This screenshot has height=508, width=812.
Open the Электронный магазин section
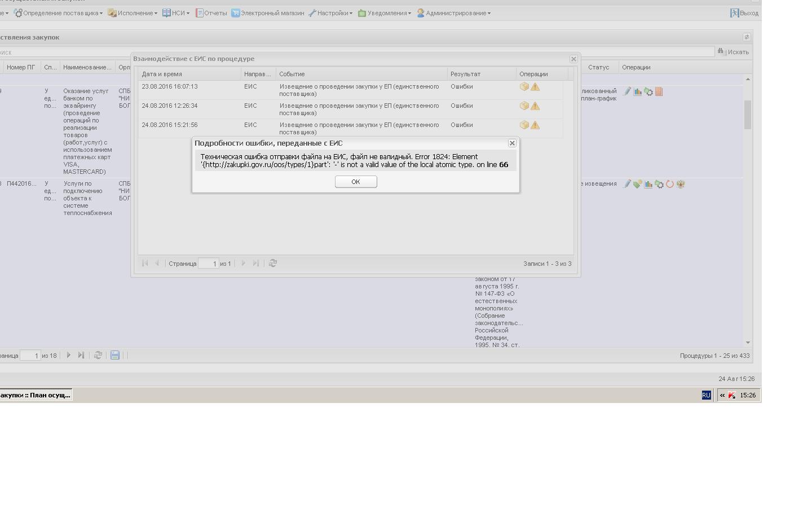click(x=268, y=13)
